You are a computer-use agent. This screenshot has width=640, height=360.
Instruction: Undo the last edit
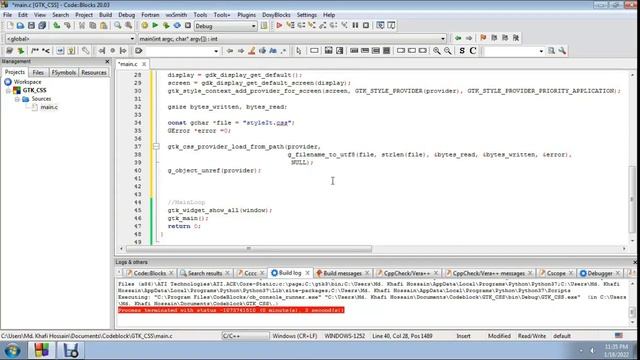point(56,25)
